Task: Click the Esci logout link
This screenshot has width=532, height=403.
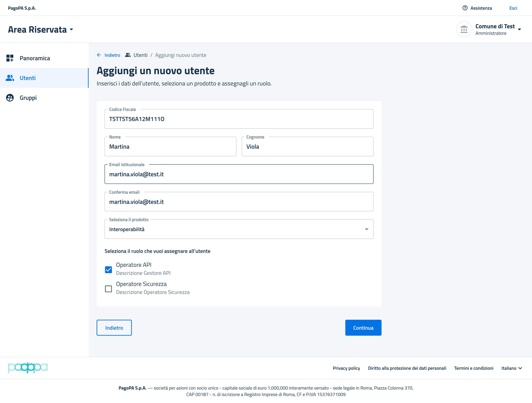Action: (x=513, y=8)
